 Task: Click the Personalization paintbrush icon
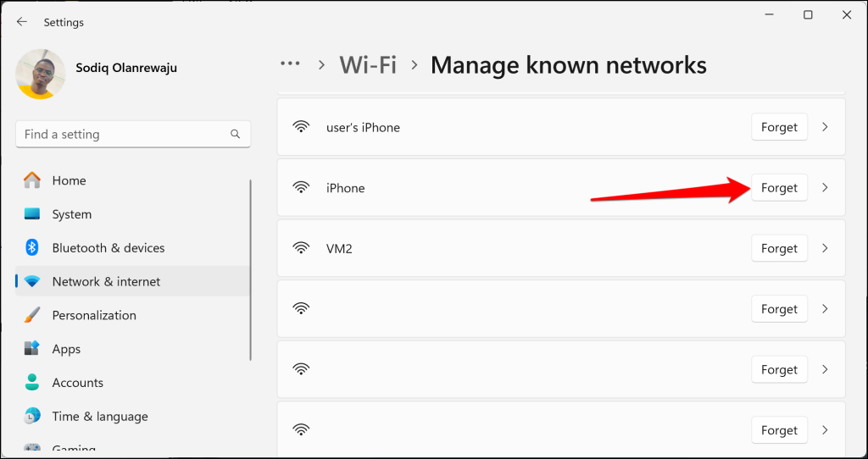tap(32, 315)
